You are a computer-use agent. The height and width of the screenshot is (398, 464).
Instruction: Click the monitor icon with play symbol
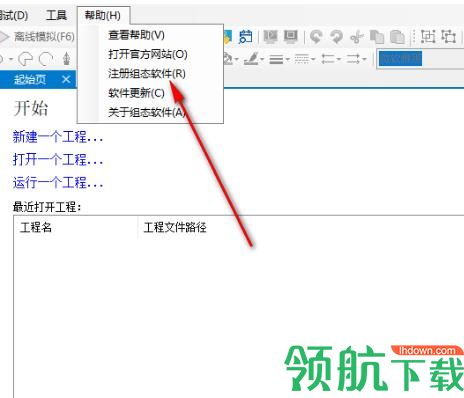(270, 37)
